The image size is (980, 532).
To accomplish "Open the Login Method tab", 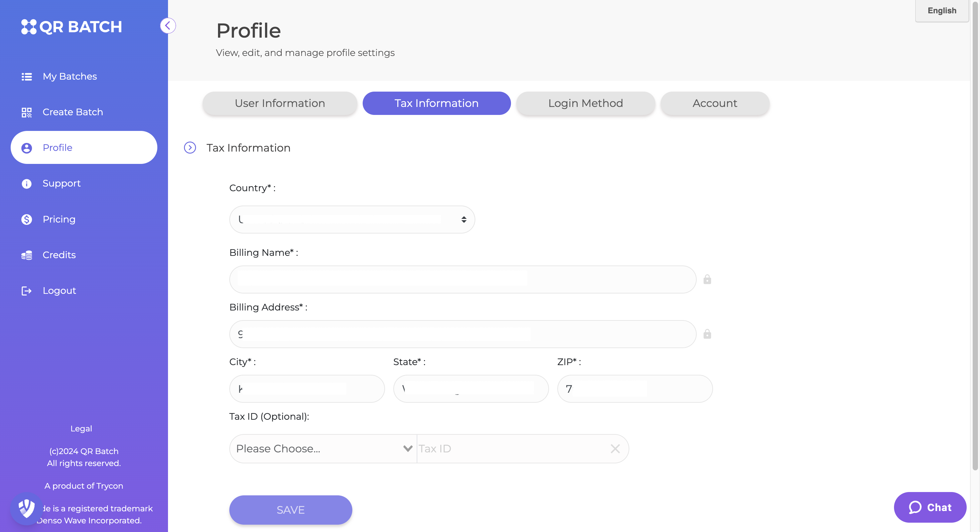I will coord(585,103).
